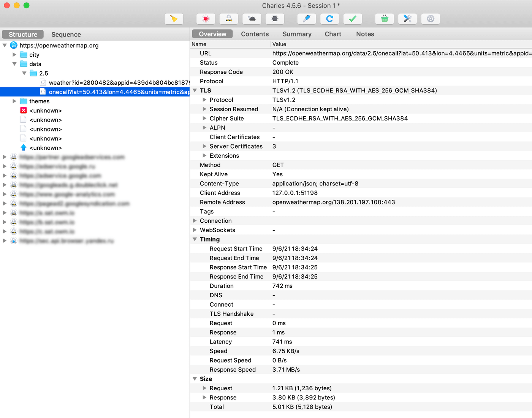Expand the ALPN row
Viewport: 532px width, 418px height.
pyautogui.click(x=204, y=128)
